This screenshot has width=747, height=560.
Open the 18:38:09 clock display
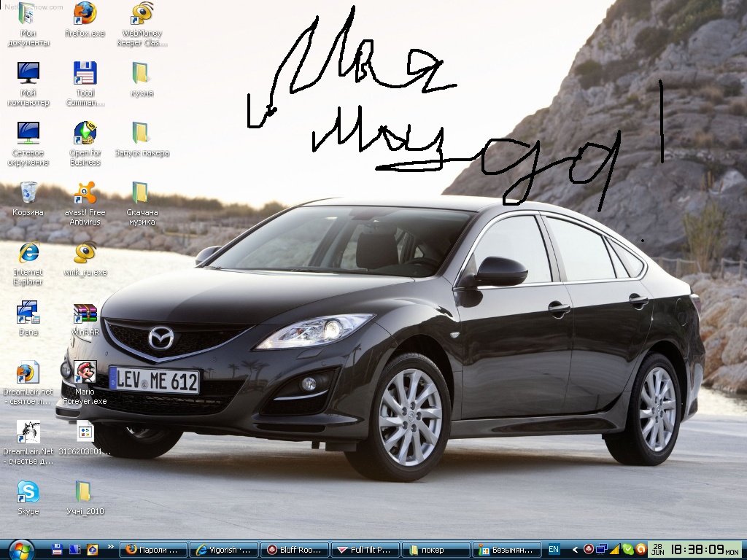pos(697,550)
